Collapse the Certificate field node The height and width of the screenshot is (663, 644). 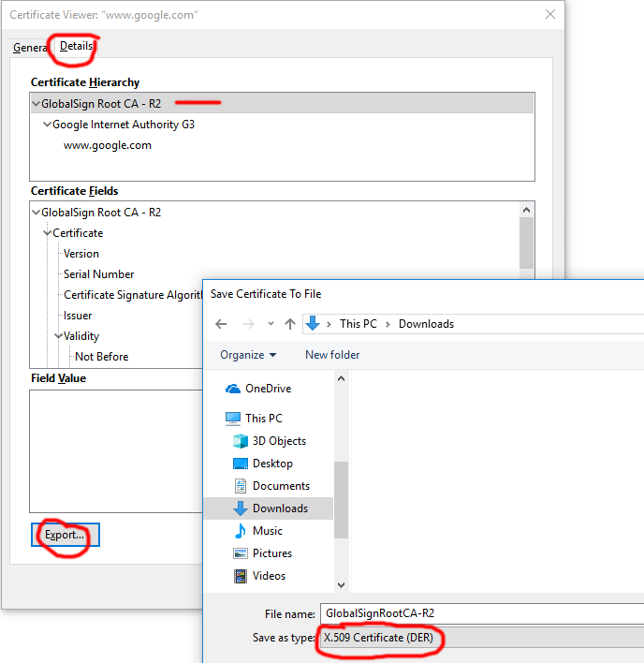pos(48,233)
